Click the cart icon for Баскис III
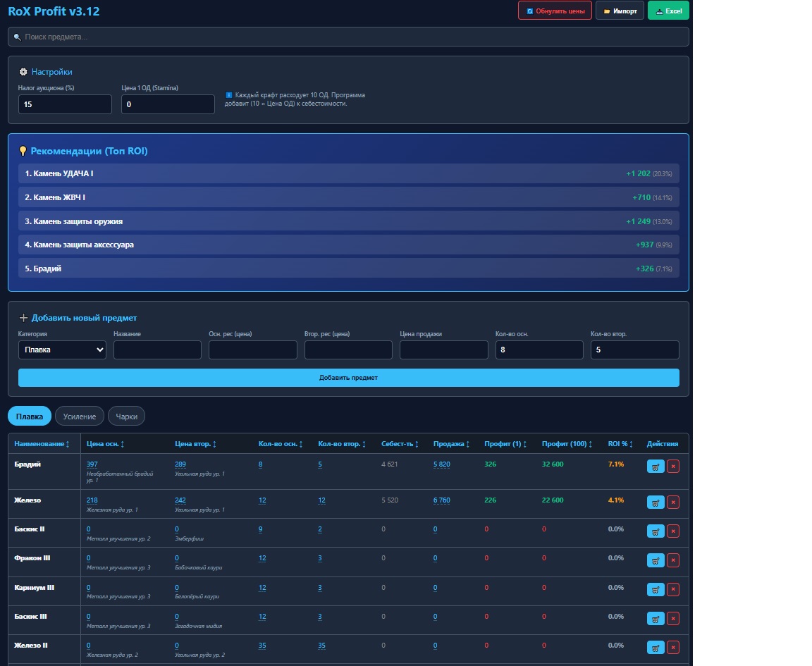812x666 pixels. point(656,618)
